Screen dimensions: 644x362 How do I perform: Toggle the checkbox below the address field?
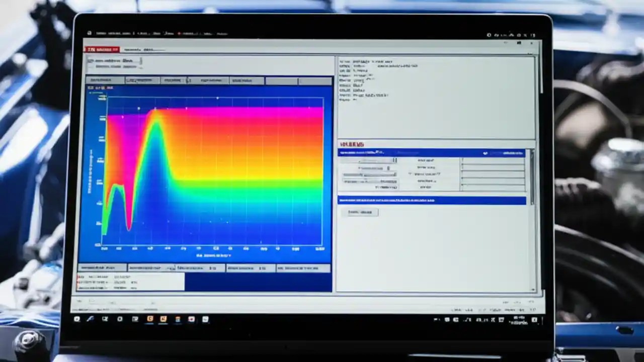tap(92, 66)
